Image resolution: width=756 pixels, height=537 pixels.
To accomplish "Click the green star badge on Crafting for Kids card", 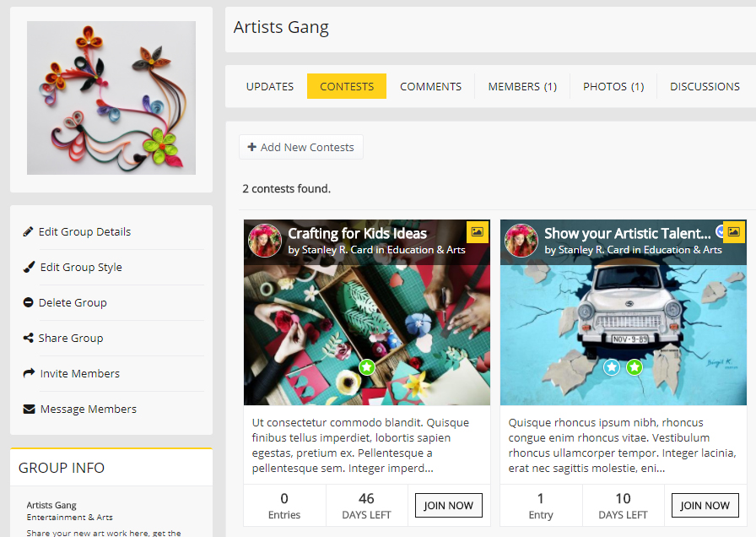I will point(366,367).
